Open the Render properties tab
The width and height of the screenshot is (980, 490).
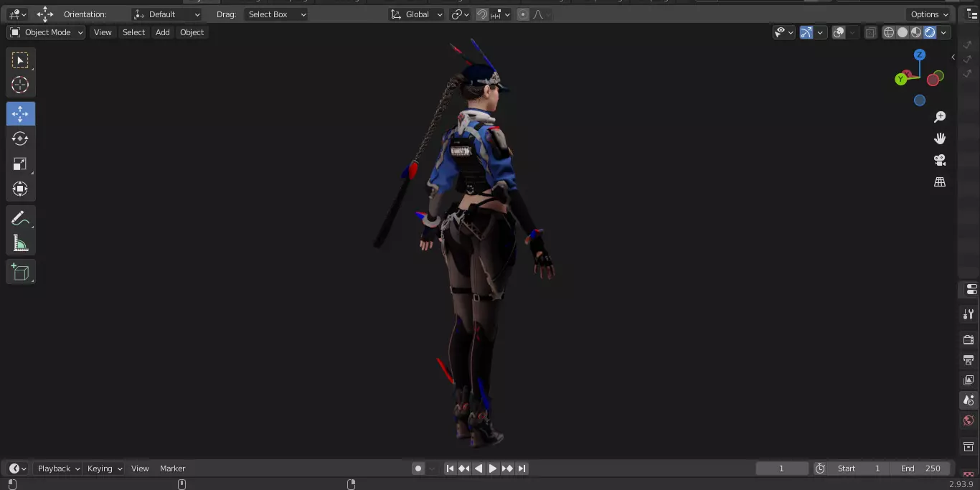(x=969, y=339)
